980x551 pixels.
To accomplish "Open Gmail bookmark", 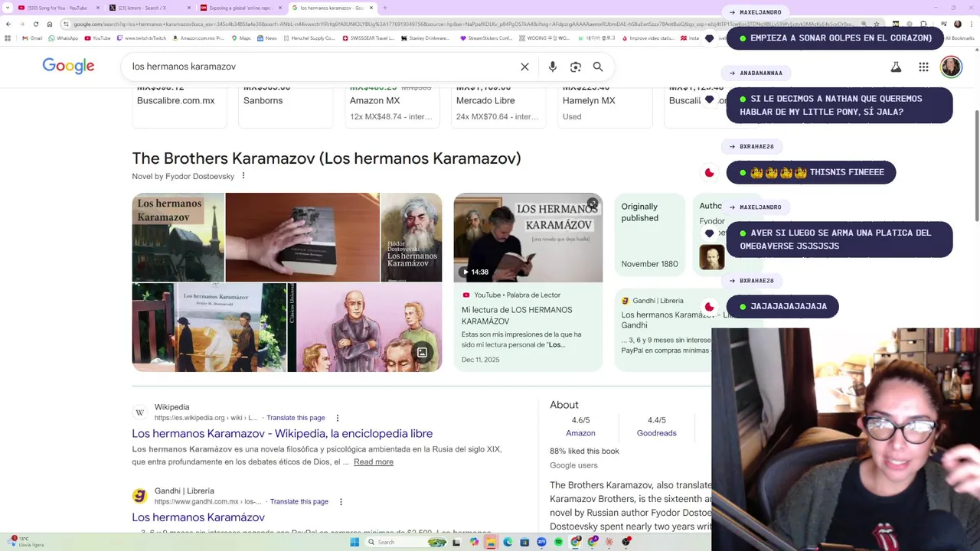I will 32,37.
